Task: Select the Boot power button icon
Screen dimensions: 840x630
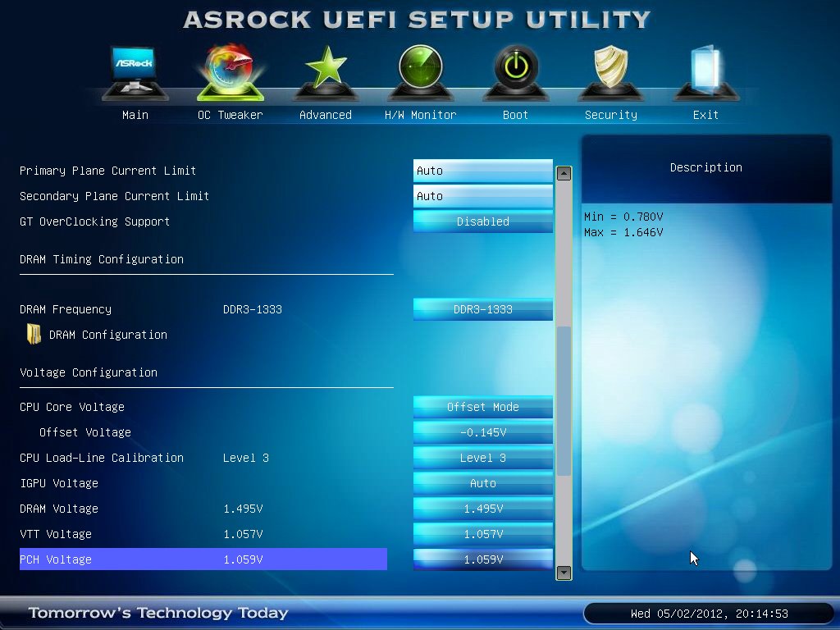Action: point(516,72)
